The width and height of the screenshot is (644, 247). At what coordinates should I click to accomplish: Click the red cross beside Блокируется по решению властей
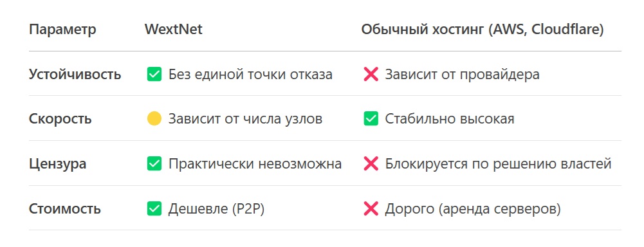click(x=371, y=164)
